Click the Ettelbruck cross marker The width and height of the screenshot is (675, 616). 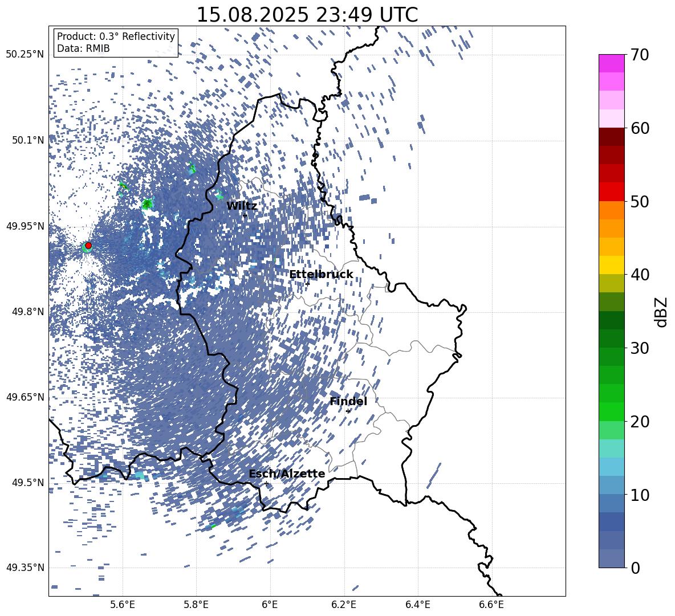point(307,284)
